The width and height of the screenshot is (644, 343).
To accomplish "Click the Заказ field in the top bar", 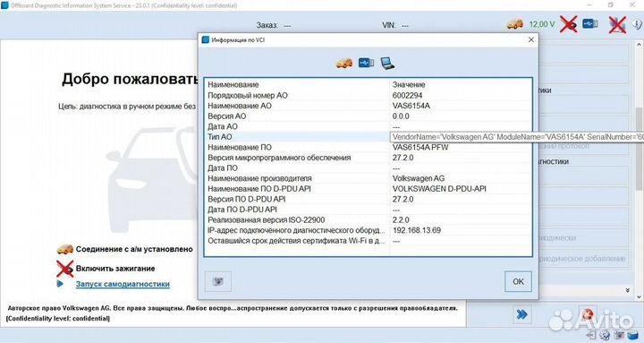I will (274, 25).
